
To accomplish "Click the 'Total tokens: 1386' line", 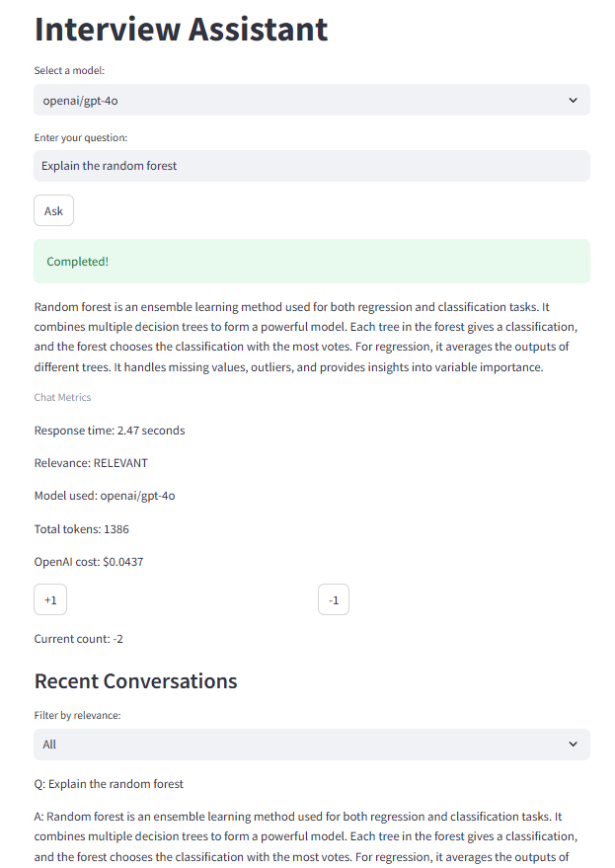I will pos(81,529).
